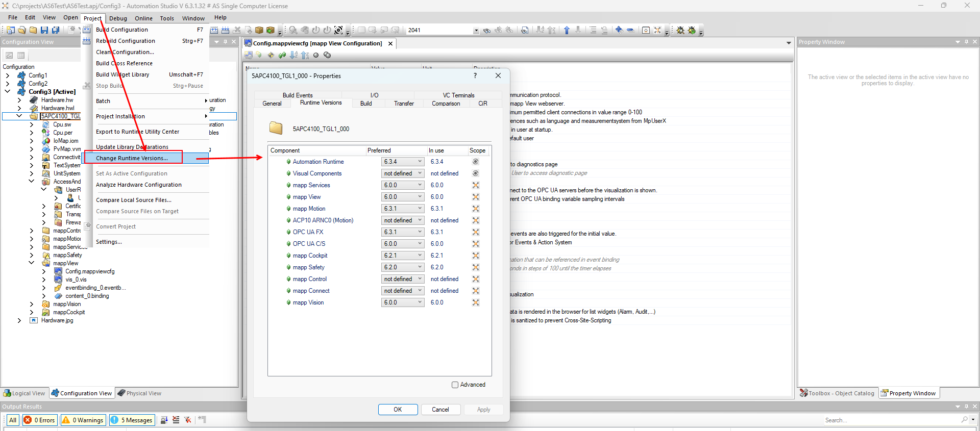Viewport: 980px width, 431px height.
Task: Switch to the Transfer tab
Action: coord(404,104)
